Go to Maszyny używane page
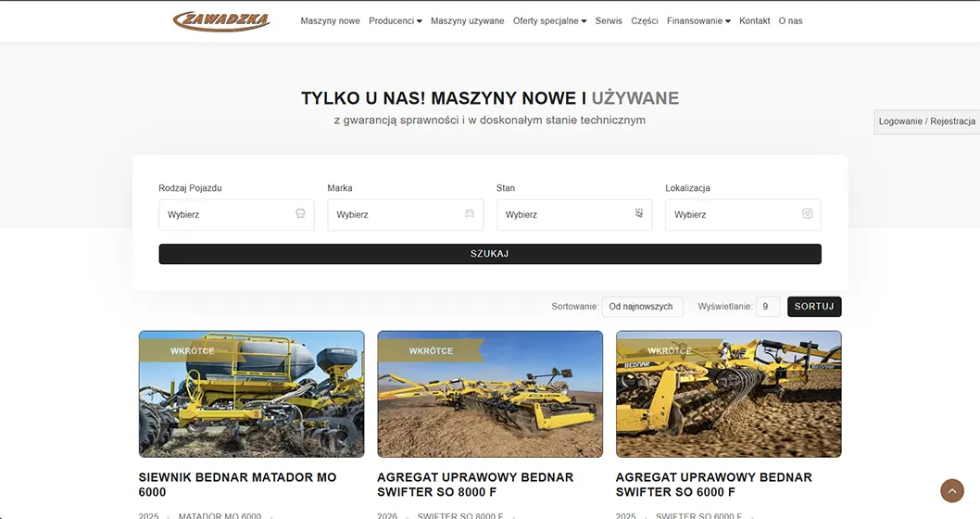Viewport: 980px width, 519px height. pos(468,20)
